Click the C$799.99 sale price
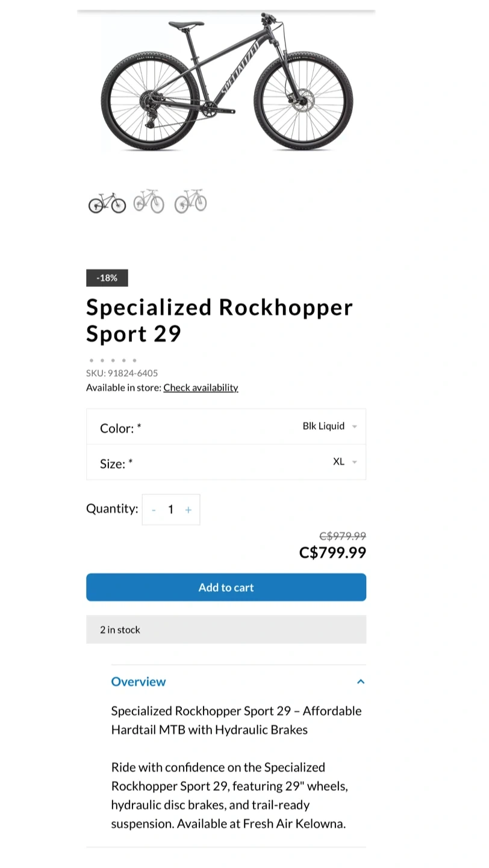 [x=332, y=552]
